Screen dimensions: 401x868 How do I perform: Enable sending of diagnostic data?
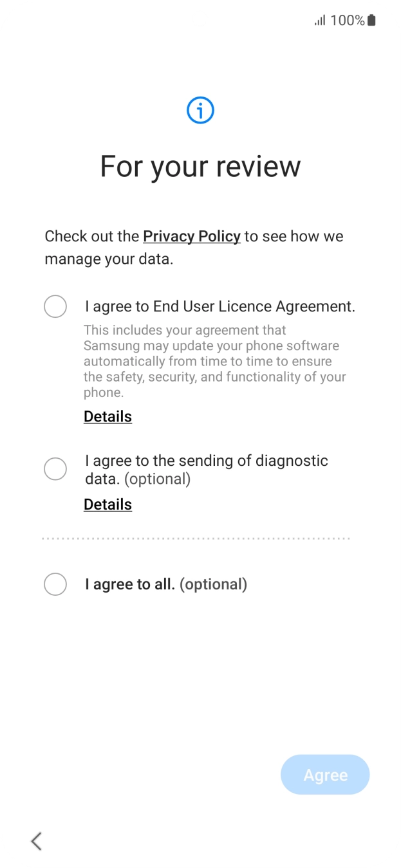[x=55, y=469]
